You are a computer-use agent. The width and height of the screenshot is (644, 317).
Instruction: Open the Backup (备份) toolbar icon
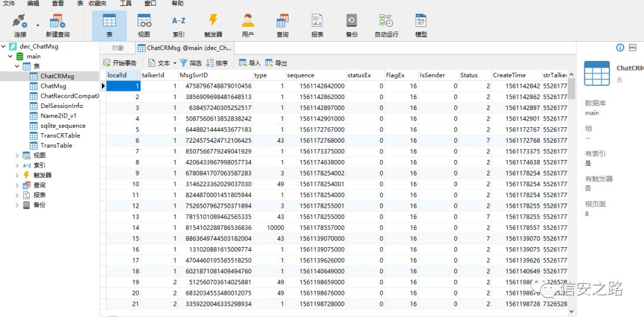pyautogui.click(x=352, y=24)
